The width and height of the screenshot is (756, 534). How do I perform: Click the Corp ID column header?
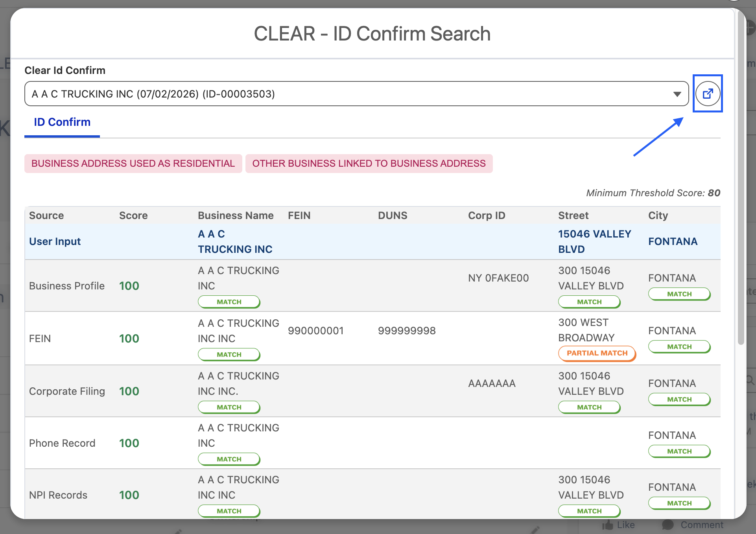(487, 215)
